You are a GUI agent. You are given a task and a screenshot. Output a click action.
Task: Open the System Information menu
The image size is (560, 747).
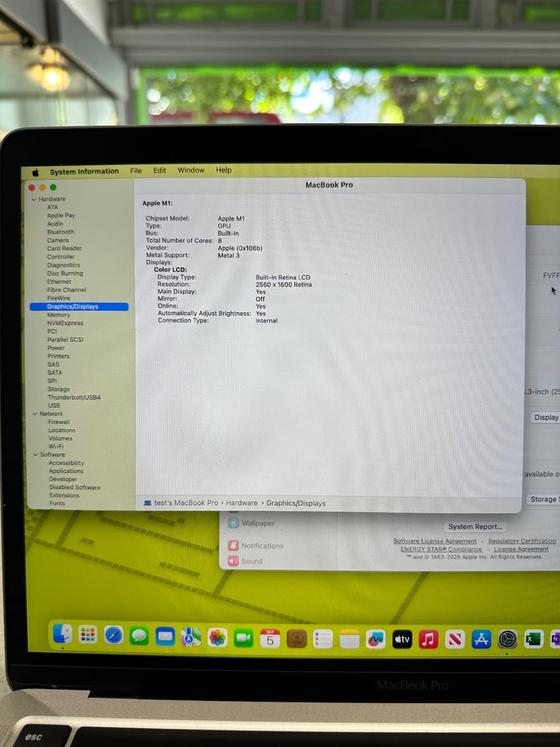[x=85, y=171]
